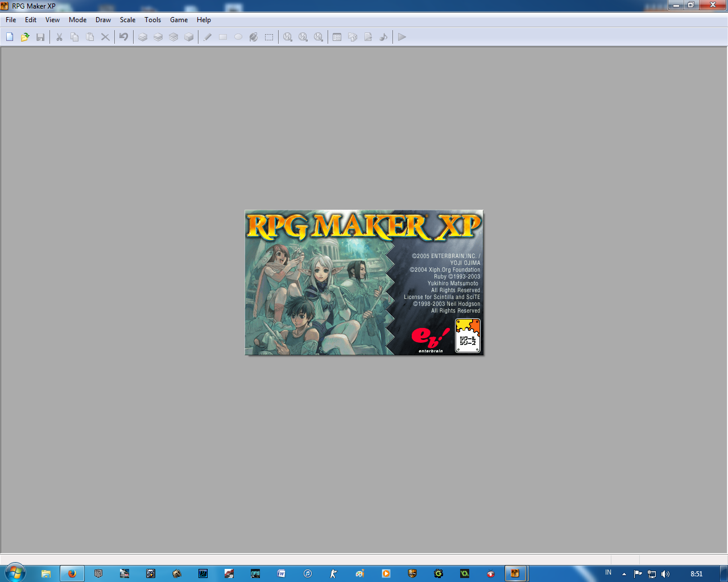Screen dimensions: 728x582
Task: Open the Tools menu
Action: [153, 20]
